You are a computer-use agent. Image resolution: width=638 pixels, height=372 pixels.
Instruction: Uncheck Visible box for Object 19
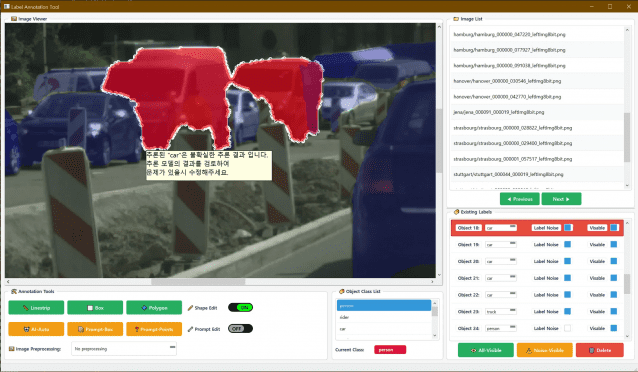614,244
